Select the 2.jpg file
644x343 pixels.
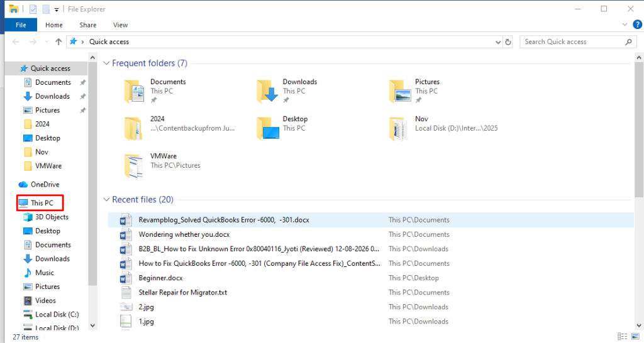pyautogui.click(x=146, y=307)
